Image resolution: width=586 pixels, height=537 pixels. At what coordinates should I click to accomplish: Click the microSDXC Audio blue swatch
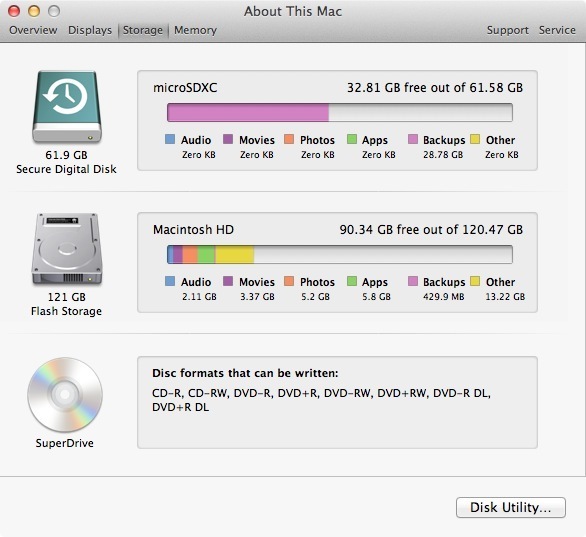(170, 139)
